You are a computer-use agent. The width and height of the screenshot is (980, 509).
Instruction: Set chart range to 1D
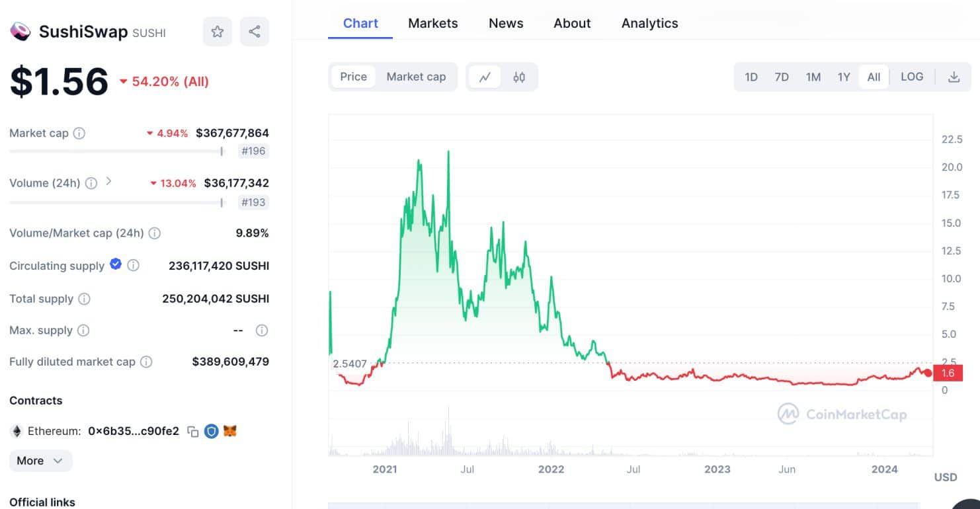tap(751, 77)
